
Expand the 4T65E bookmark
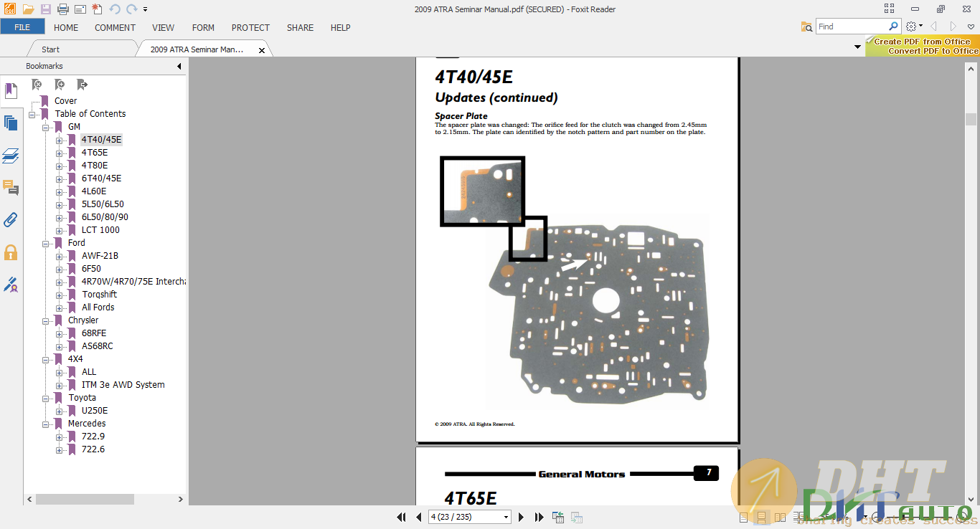click(x=59, y=153)
